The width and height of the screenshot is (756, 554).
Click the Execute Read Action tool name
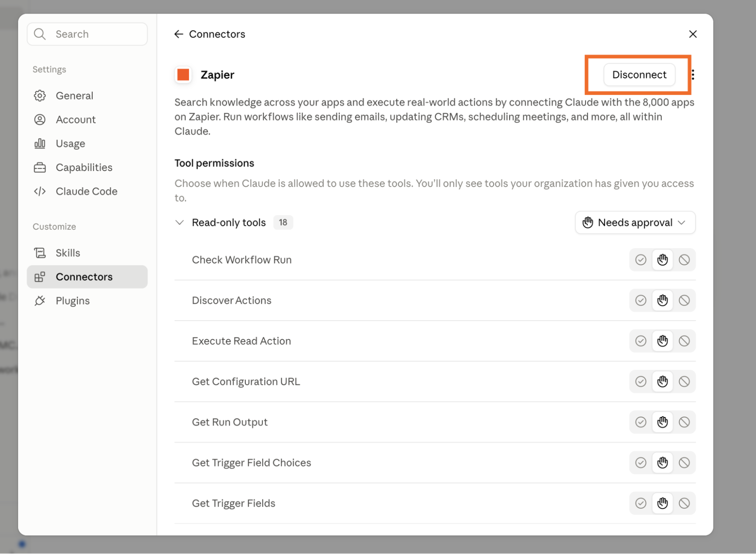pos(241,341)
